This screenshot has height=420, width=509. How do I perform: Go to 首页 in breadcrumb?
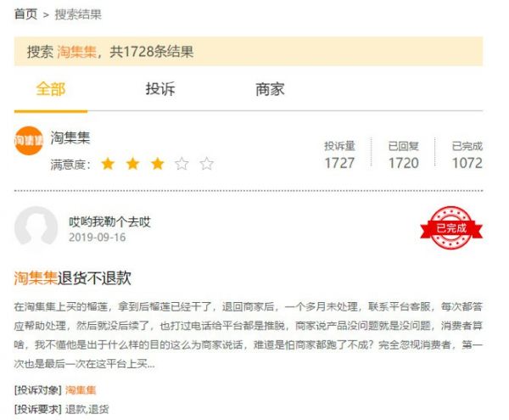(x=26, y=14)
